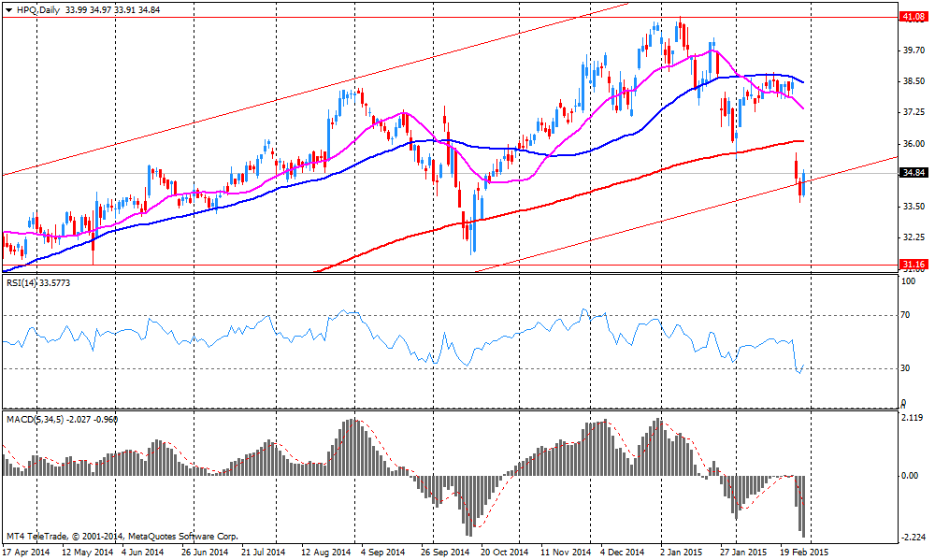
Task: Click the RSI 30 level axis label
Action: pyautogui.click(x=905, y=368)
